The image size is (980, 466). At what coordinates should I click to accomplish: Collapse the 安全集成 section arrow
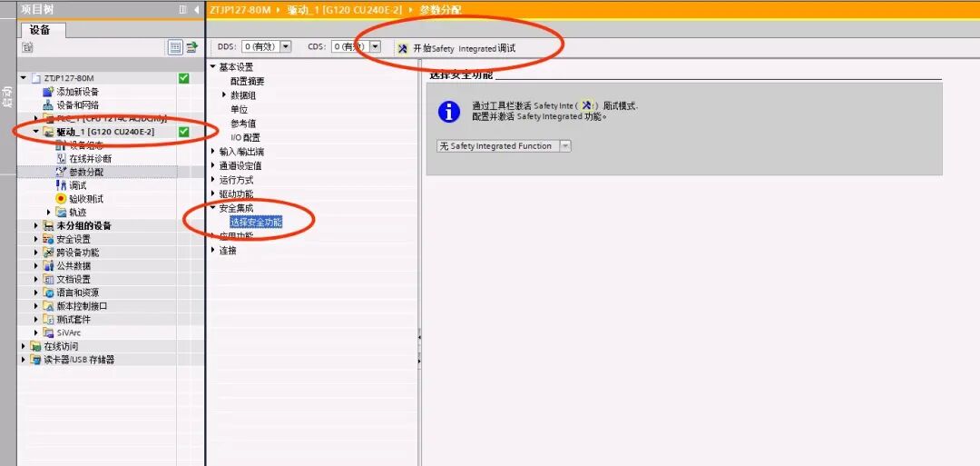click(212, 208)
